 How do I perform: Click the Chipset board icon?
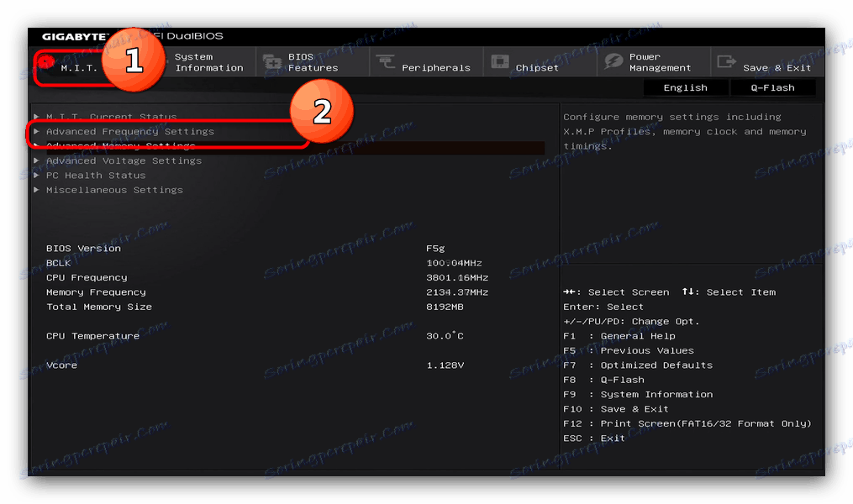[499, 61]
